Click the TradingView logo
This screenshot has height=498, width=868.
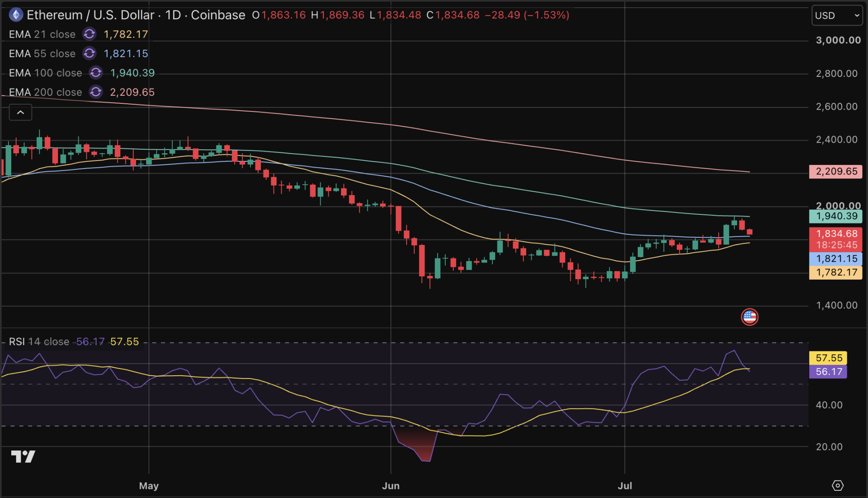point(23,457)
